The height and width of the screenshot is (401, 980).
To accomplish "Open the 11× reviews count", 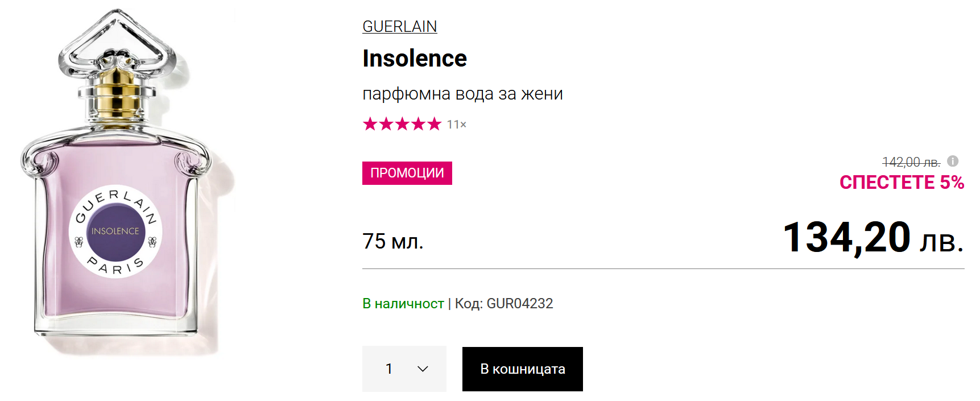I will tap(456, 125).
